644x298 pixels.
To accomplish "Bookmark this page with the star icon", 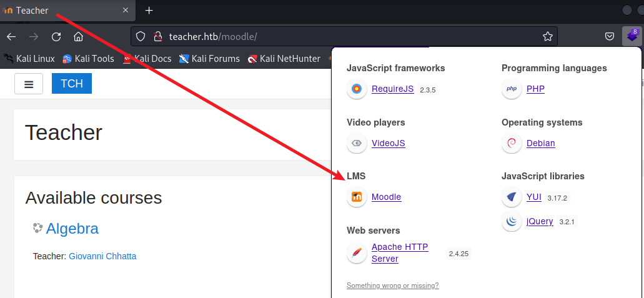I will pyautogui.click(x=547, y=37).
